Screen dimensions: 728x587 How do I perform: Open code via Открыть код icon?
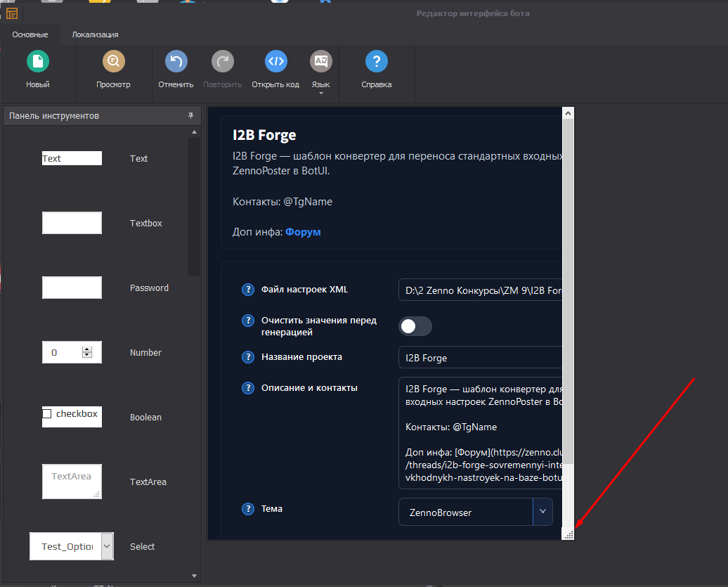(x=275, y=61)
